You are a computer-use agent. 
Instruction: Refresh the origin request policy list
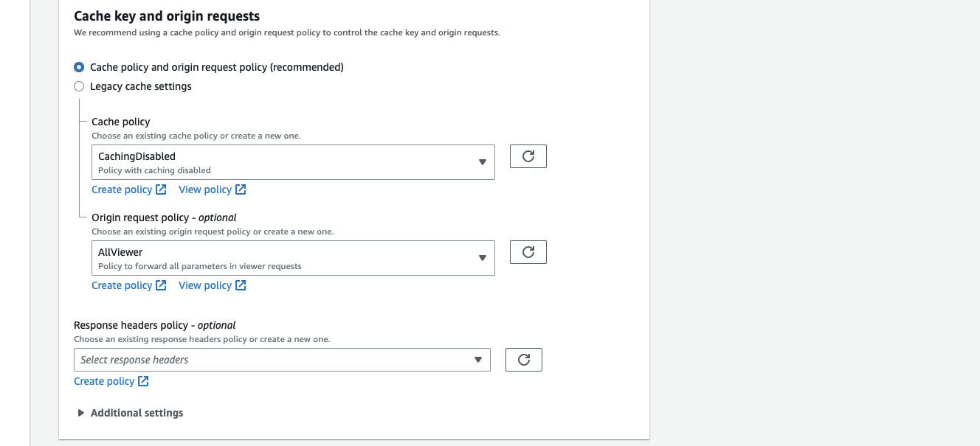pyautogui.click(x=528, y=251)
